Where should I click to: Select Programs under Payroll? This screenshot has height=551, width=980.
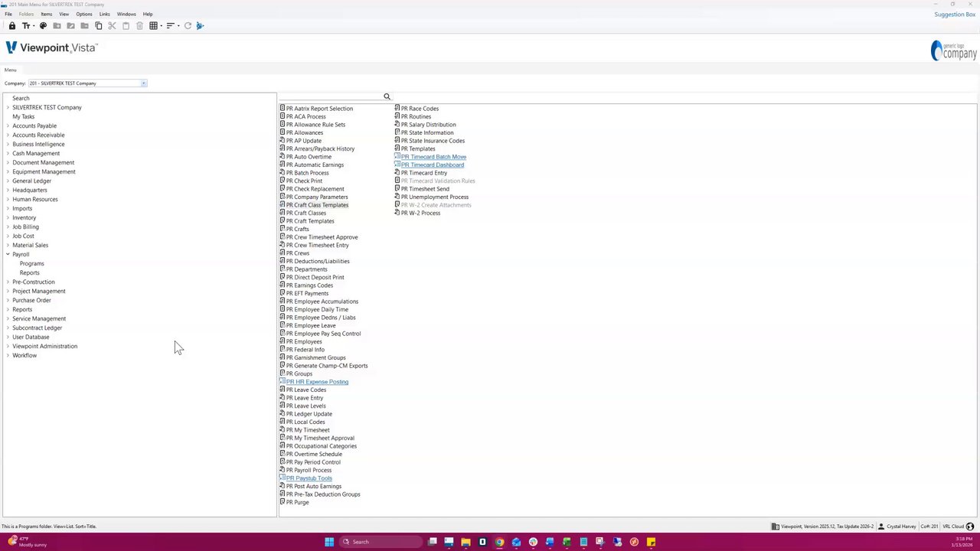(31, 263)
